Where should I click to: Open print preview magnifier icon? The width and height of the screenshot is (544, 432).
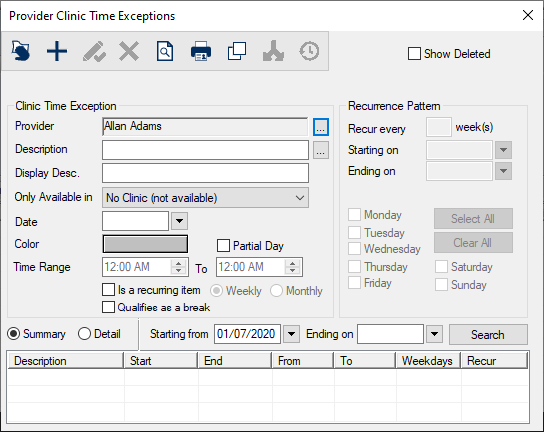pos(165,51)
